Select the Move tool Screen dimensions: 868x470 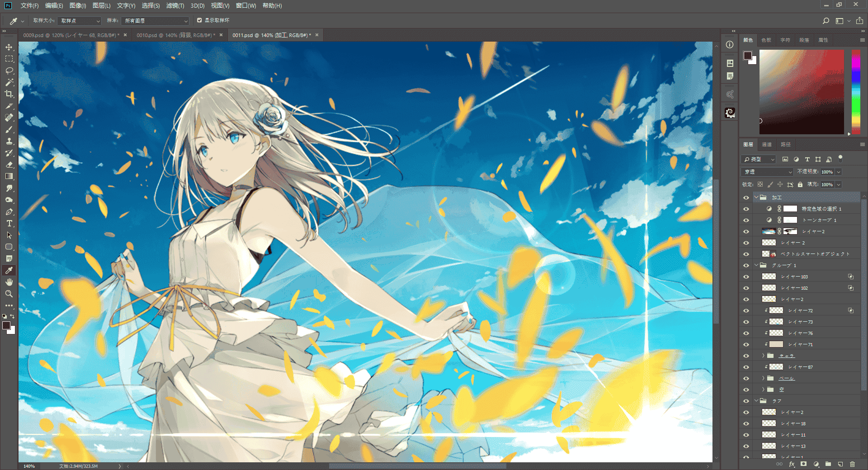tap(9, 47)
